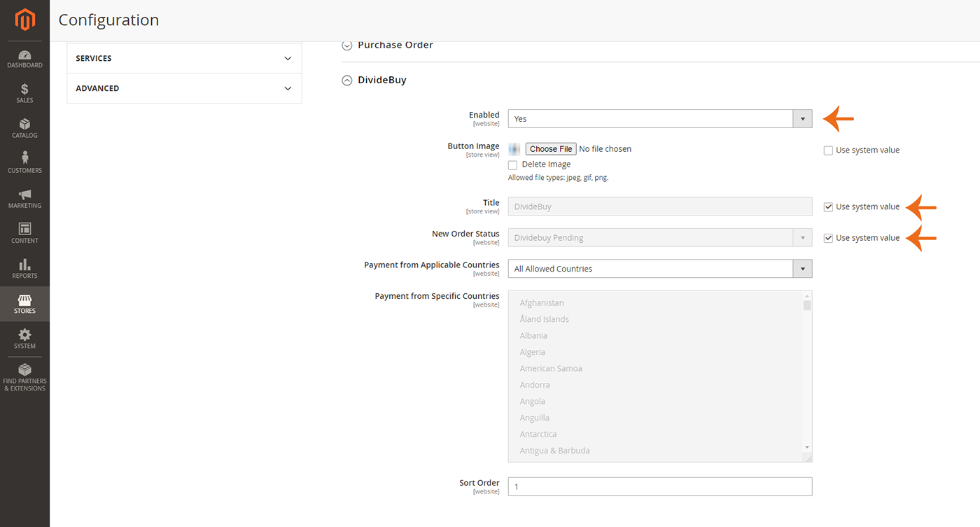Open Payment from Applicable Countries dropdown
This screenshot has height=527, width=980.
[x=659, y=269]
